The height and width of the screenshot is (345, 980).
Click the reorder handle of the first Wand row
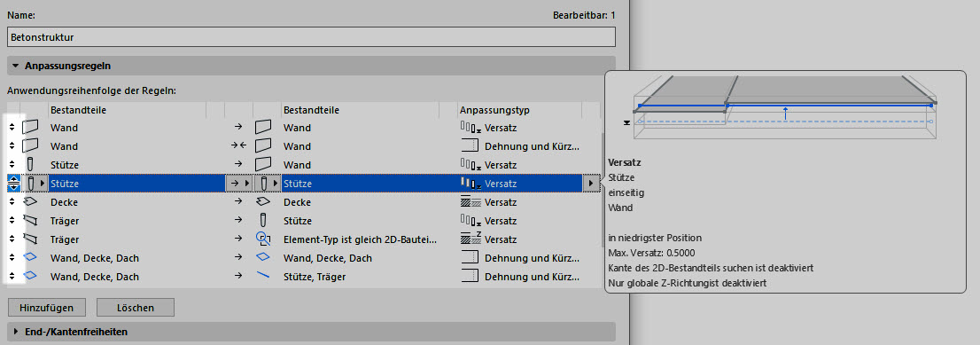(x=12, y=128)
